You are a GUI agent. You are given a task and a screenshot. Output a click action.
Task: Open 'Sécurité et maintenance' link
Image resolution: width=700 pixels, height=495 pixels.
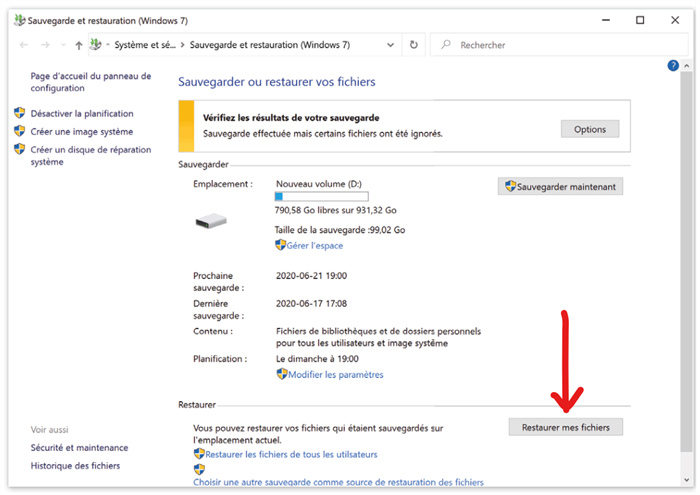79,448
